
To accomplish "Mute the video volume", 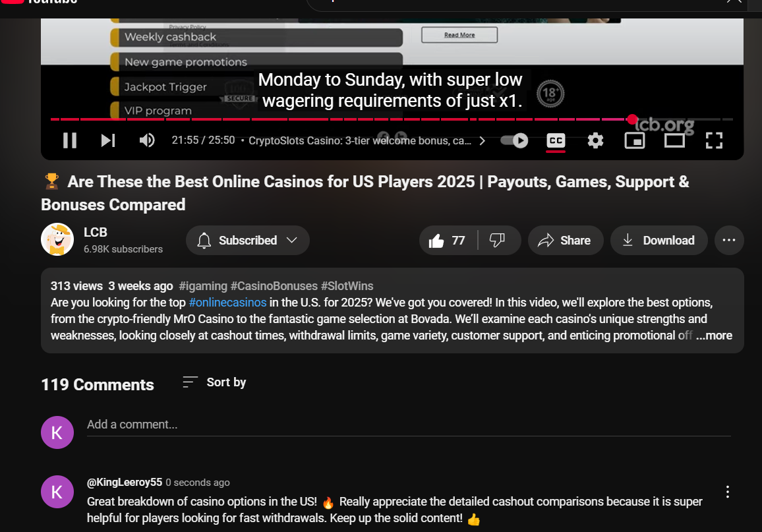I will 147,140.
